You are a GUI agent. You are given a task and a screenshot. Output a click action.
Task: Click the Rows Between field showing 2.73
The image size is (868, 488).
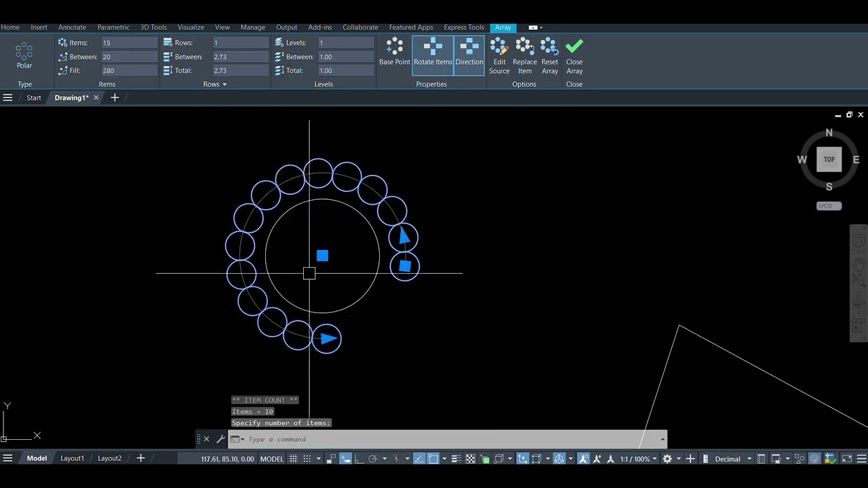241,57
